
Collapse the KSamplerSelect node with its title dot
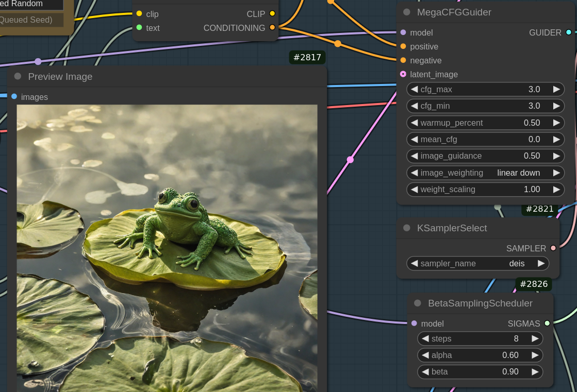click(407, 228)
